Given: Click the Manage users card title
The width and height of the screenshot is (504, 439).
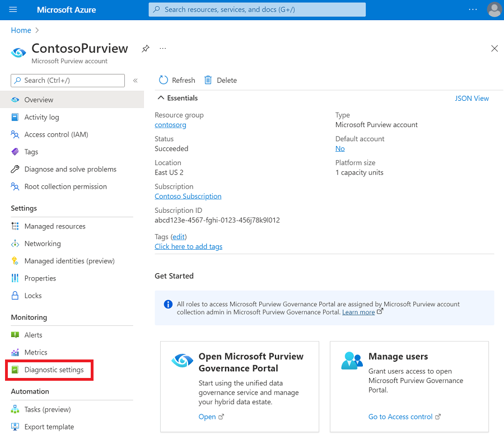Looking at the screenshot, I should click(x=398, y=356).
